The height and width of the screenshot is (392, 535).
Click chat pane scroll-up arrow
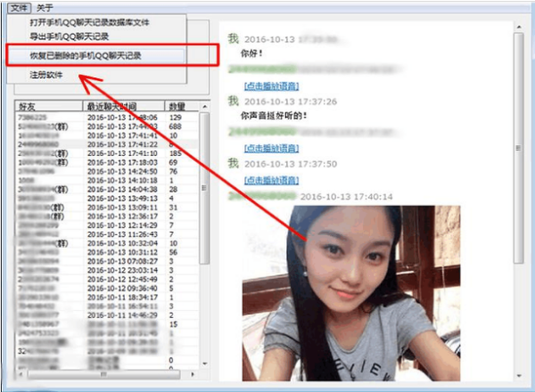(519, 27)
